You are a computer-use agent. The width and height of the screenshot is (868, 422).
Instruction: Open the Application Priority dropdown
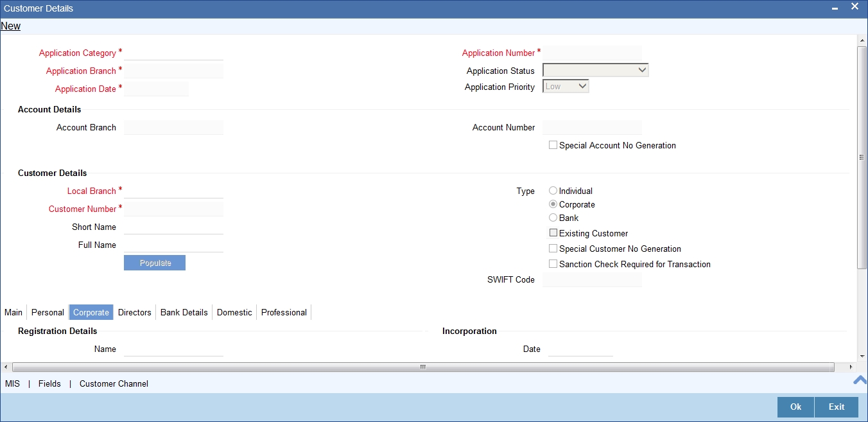tap(566, 86)
